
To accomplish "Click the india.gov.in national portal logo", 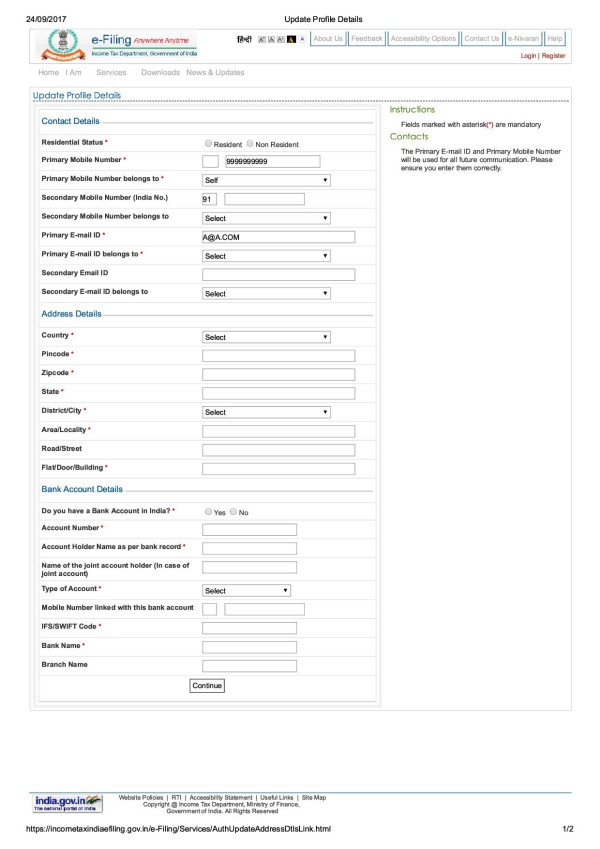I will (68, 803).
